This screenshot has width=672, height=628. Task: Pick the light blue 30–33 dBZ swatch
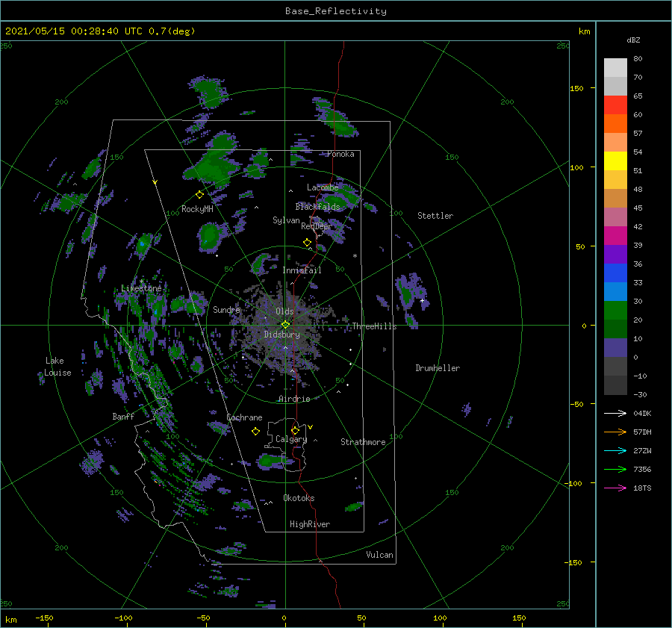[x=615, y=291]
